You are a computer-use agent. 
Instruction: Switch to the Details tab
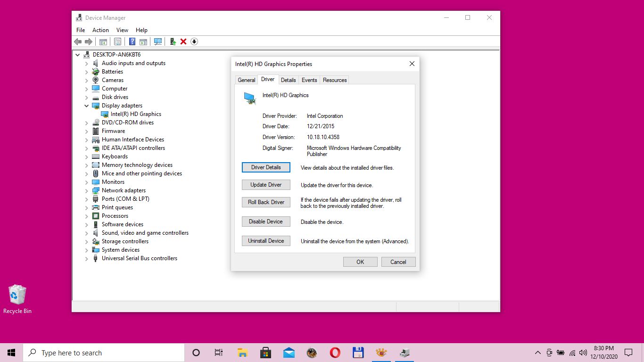pyautogui.click(x=288, y=80)
